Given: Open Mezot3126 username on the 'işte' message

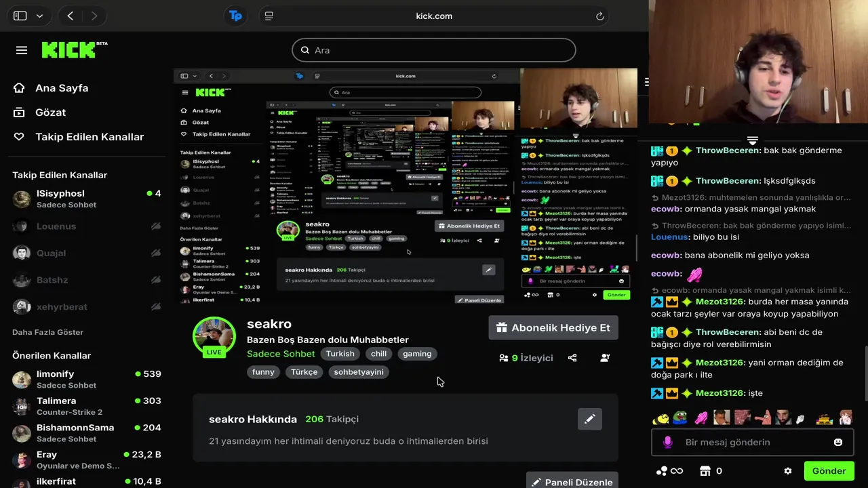Looking at the screenshot, I should tap(720, 393).
